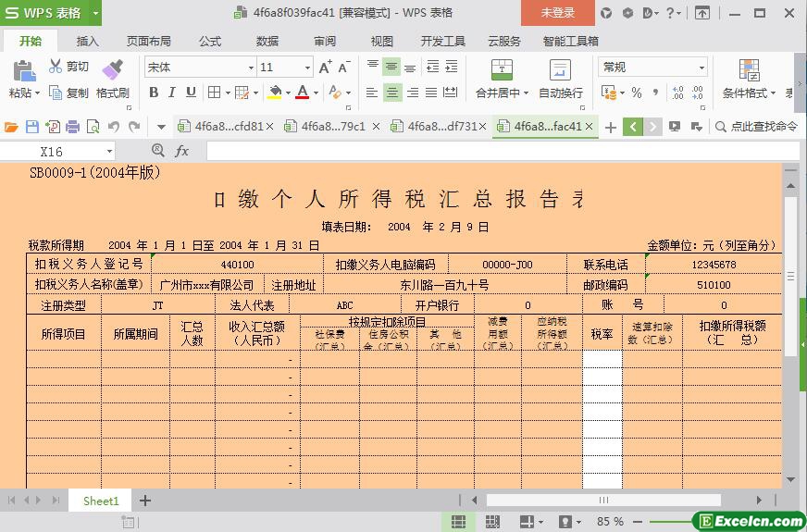Click the insert function fx icon
807x532 pixels.
[182, 151]
